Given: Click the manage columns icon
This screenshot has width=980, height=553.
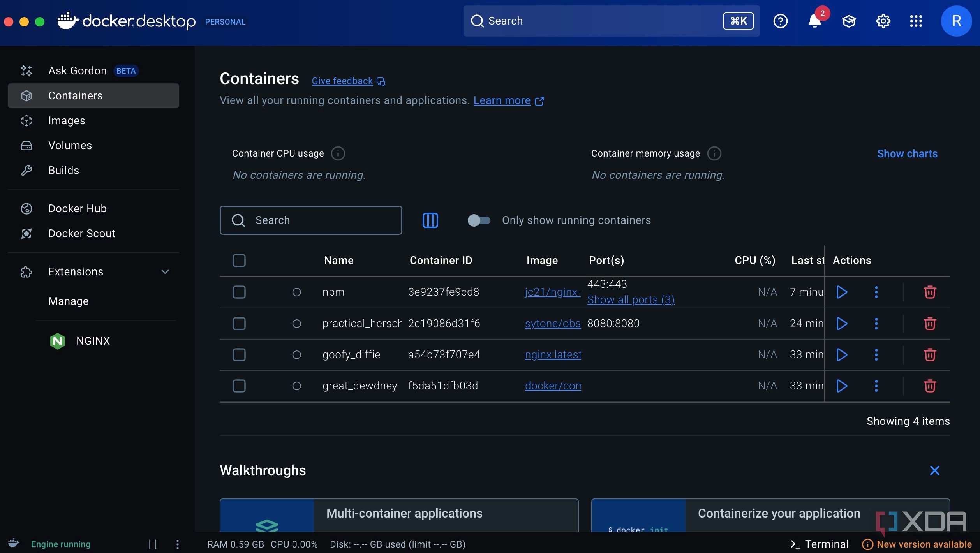Looking at the screenshot, I should [x=430, y=220].
